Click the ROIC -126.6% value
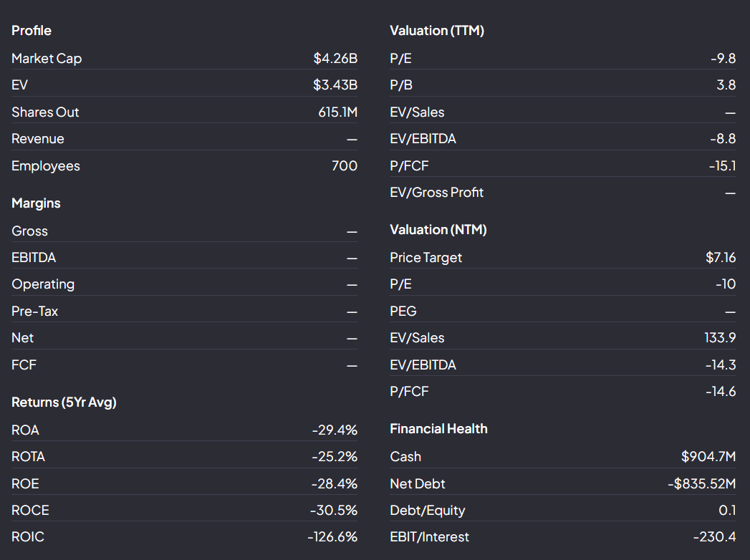 (332, 536)
